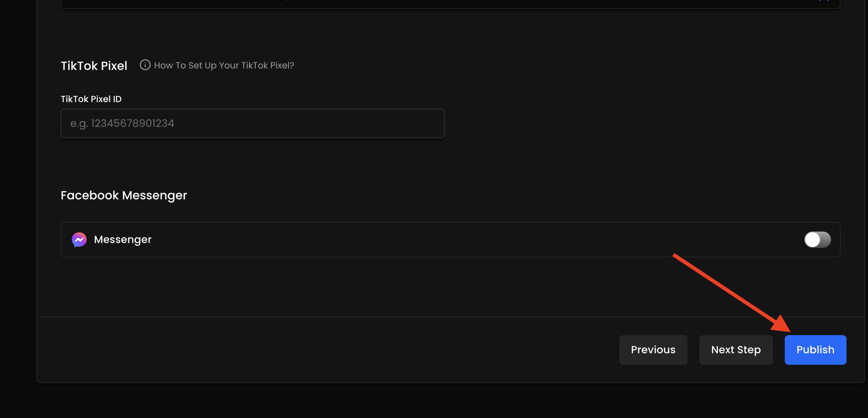The width and height of the screenshot is (868, 418).
Task: Click the white knob of the Messenger switch
Action: (813, 240)
